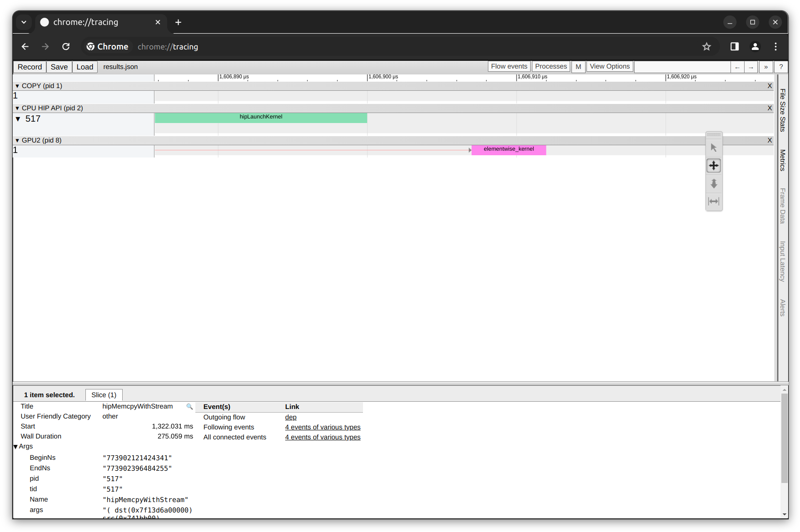800x532 pixels.
Task: Click the bookmark star in the address bar
Action: coord(706,46)
